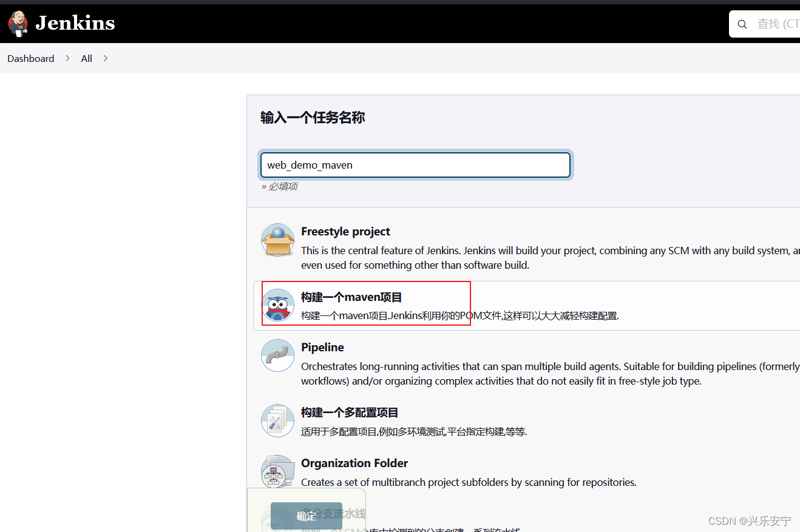
Task: Click the 确定 confirm button
Action: [x=307, y=516]
